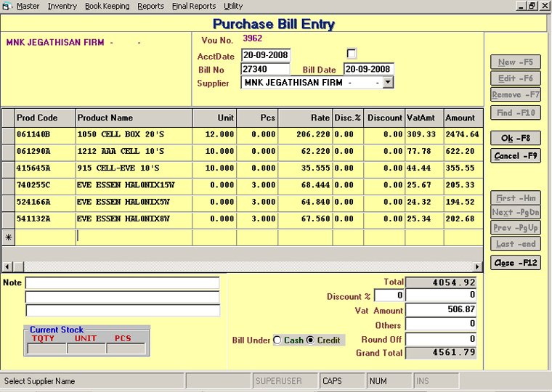
Task: Select row header of 1050 CELL BOX 20'S
Action: [x=8, y=135]
